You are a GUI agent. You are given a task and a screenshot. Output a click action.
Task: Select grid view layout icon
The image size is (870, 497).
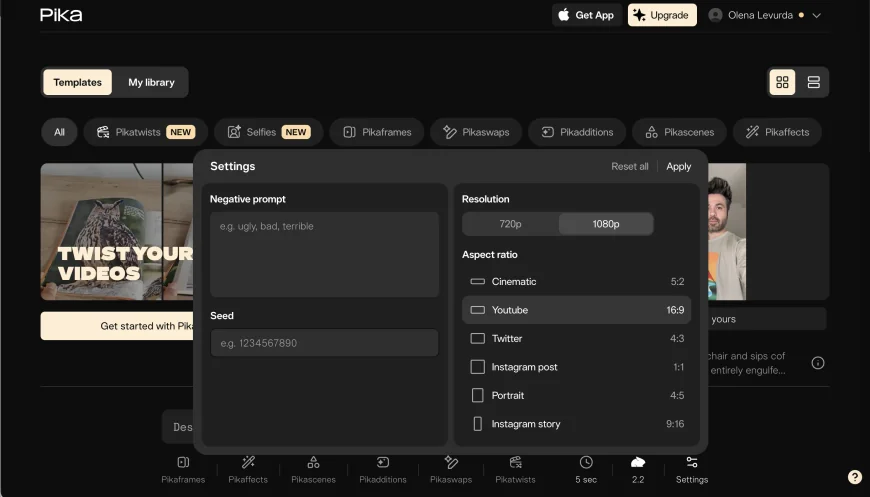tap(782, 82)
